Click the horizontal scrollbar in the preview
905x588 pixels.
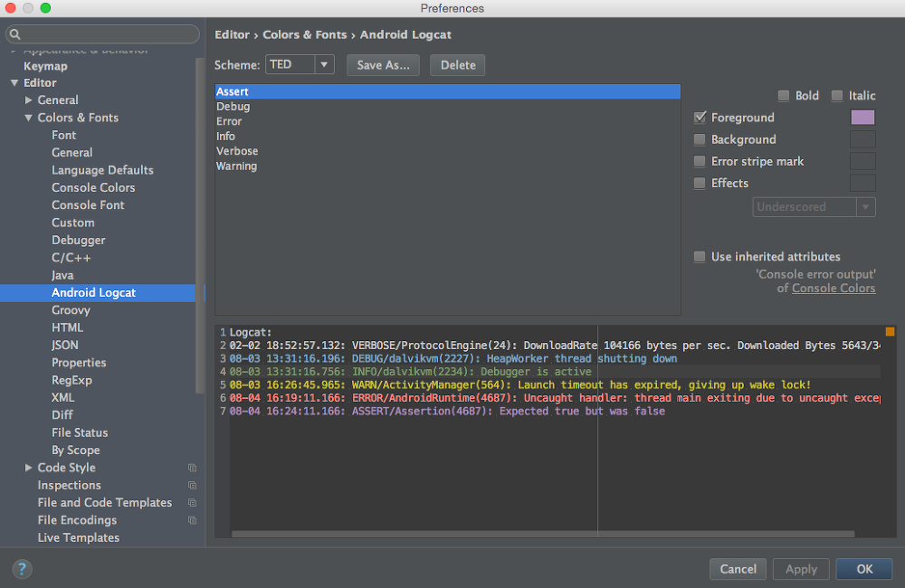pyautogui.click(x=542, y=535)
